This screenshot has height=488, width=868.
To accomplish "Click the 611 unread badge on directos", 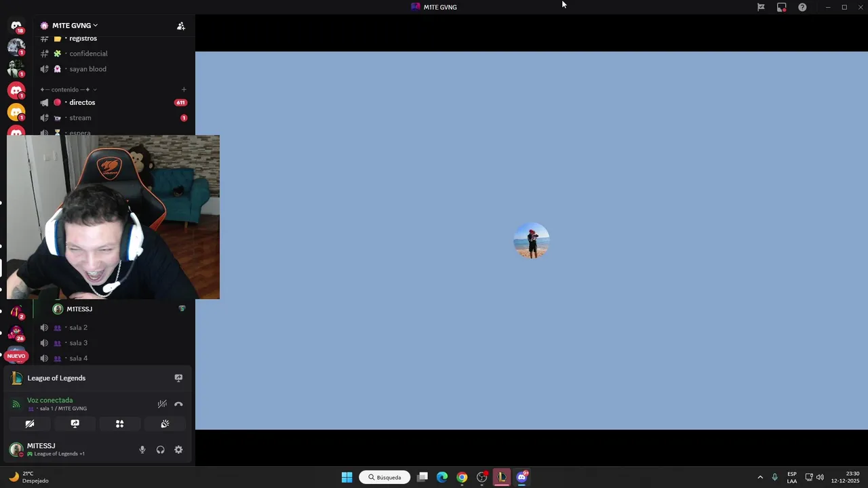I will coord(180,102).
